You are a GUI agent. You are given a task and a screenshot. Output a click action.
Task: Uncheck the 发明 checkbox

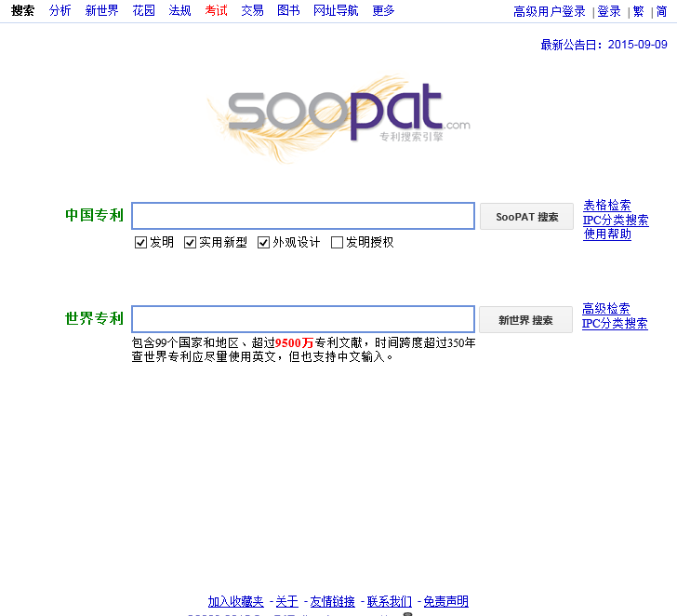click(140, 243)
